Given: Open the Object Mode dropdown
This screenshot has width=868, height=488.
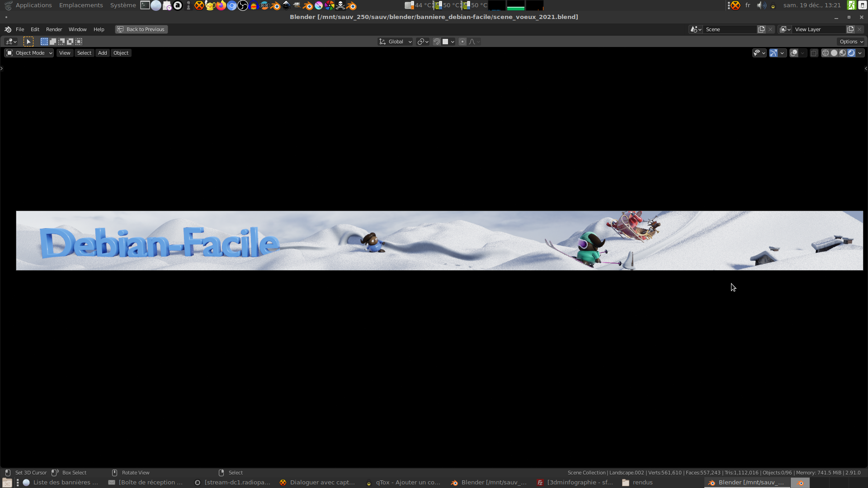Looking at the screenshot, I should pos(29,53).
